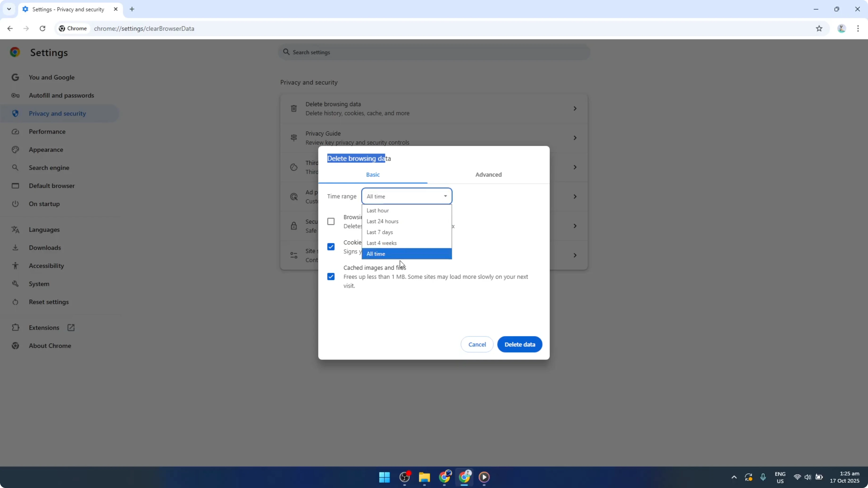The width and height of the screenshot is (868, 488).
Task: Click the ENG US language indicator
Action: point(780,477)
